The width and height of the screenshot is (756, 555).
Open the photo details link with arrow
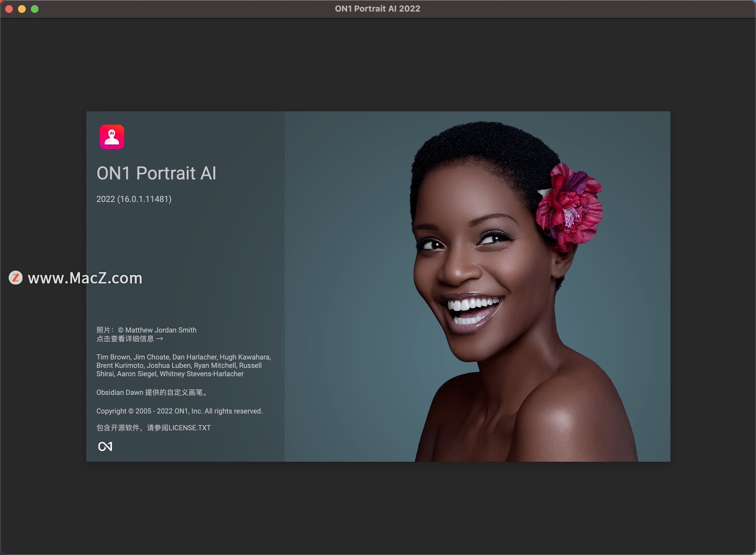[x=130, y=339]
